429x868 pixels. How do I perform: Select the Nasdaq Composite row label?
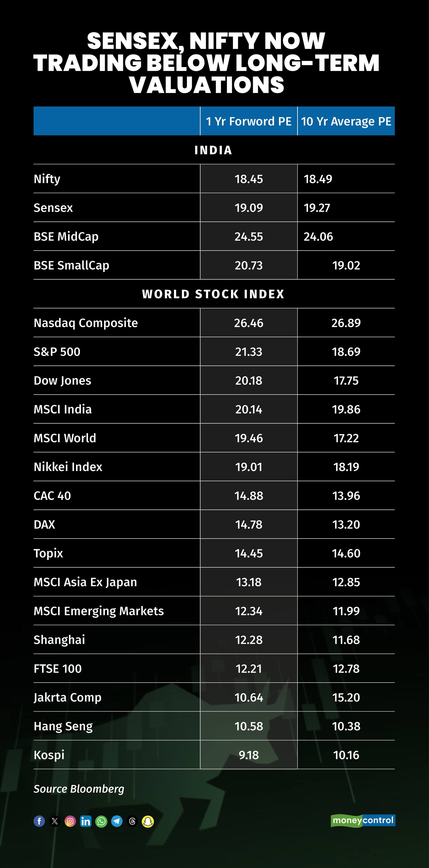[86, 323]
